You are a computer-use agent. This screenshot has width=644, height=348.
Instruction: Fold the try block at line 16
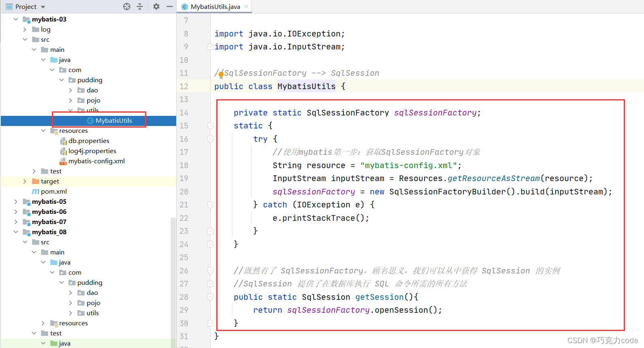pyautogui.click(x=210, y=139)
